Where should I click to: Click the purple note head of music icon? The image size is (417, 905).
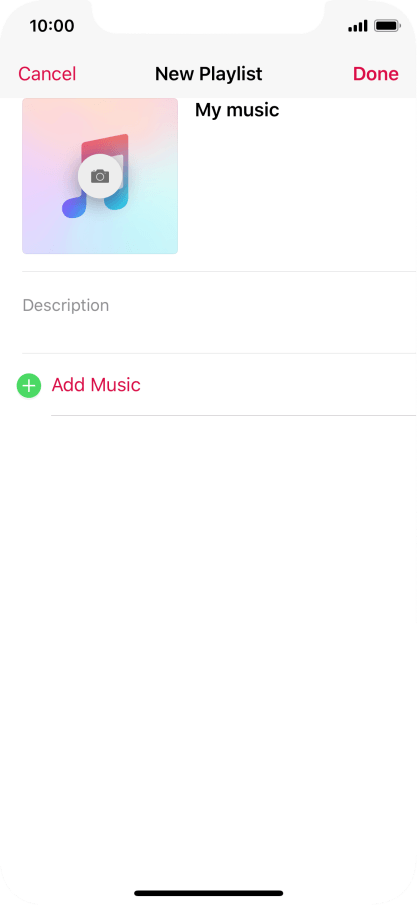tap(74, 207)
